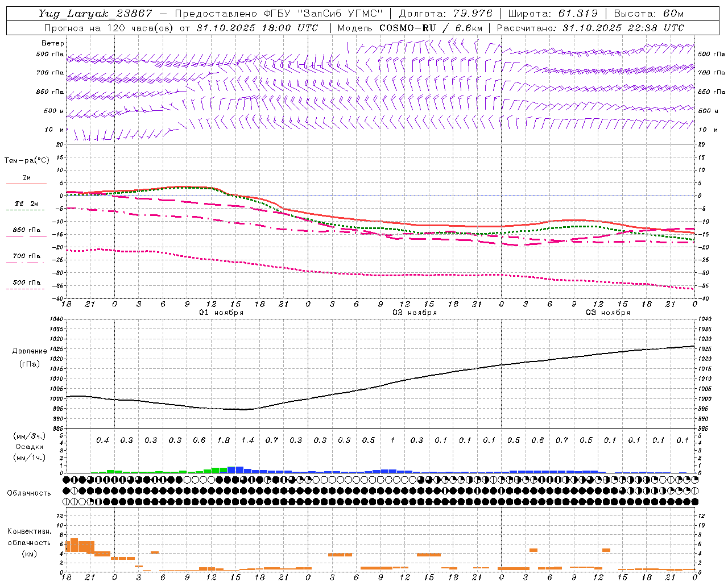Click the Рассчитано: 31.10.2025 22:38 UTC text

pyautogui.click(x=590, y=28)
